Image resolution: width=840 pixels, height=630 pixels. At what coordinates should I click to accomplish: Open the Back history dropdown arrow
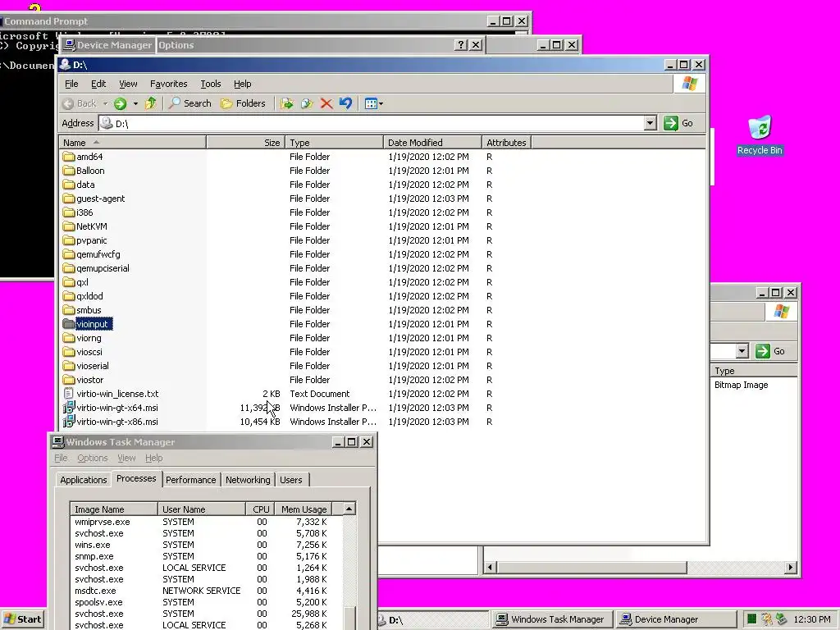click(105, 103)
